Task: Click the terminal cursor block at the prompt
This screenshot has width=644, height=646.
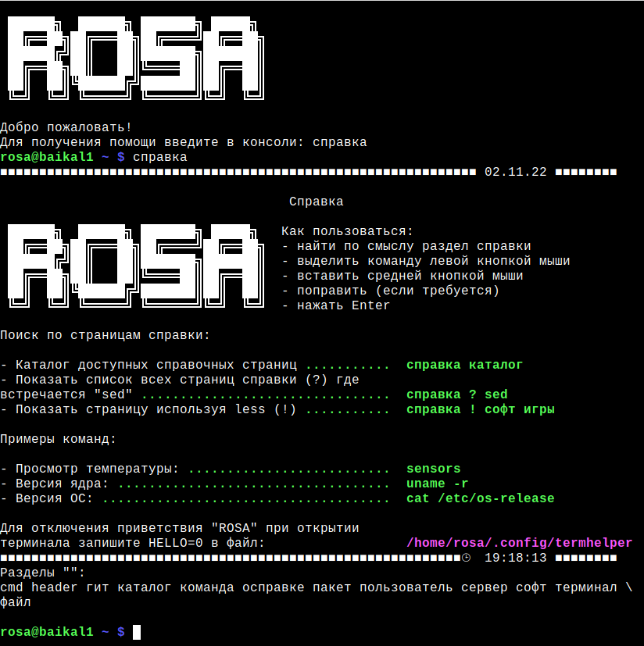Action: pos(137,632)
